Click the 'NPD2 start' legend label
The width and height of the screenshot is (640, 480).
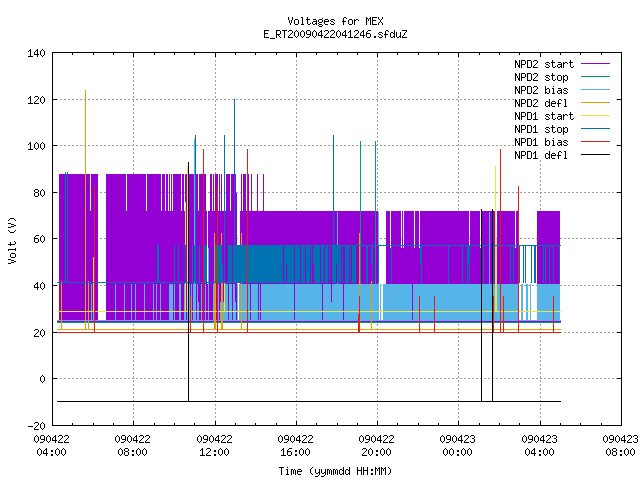[544, 64]
